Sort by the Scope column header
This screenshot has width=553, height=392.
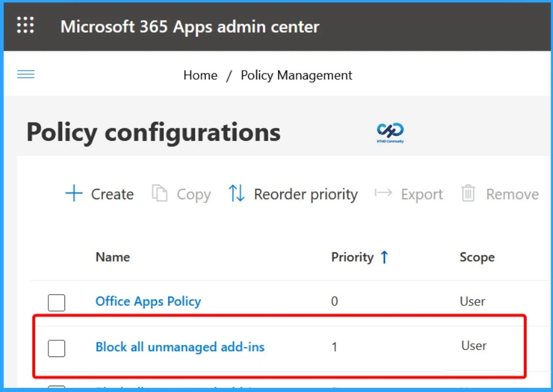click(x=477, y=258)
